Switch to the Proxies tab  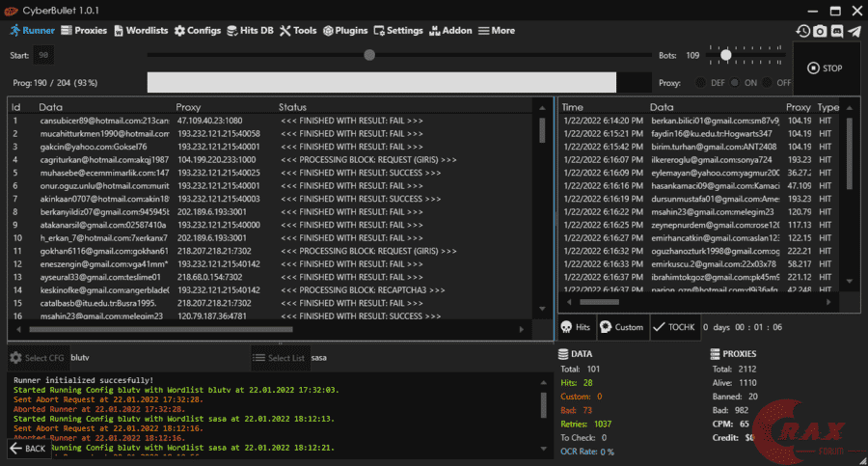coord(84,30)
